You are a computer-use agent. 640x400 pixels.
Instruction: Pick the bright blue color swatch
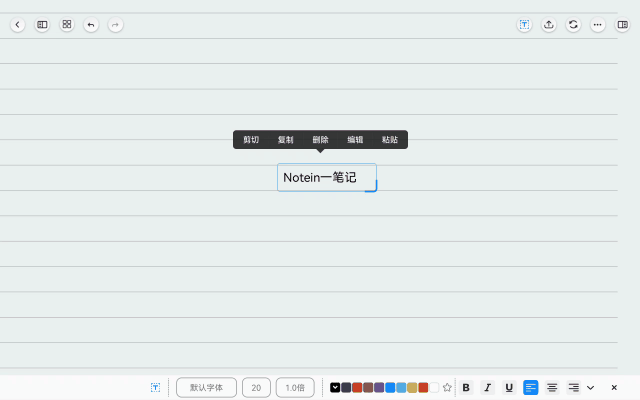point(390,387)
